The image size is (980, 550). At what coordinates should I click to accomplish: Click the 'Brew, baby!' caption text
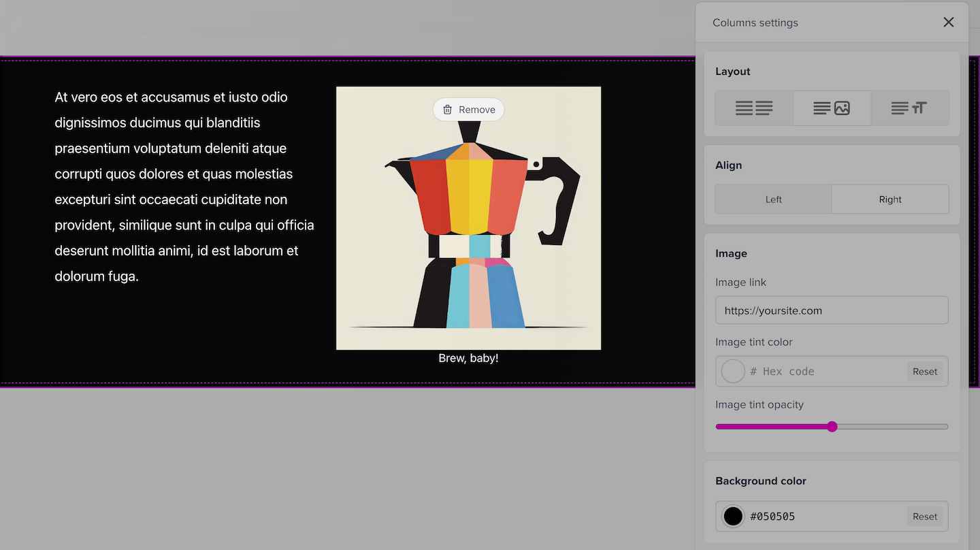(468, 358)
